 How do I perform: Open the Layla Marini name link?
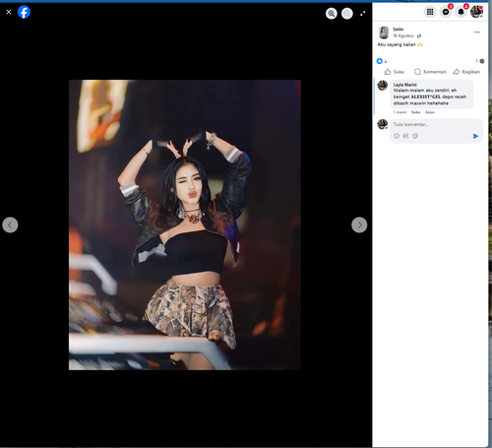point(404,85)
